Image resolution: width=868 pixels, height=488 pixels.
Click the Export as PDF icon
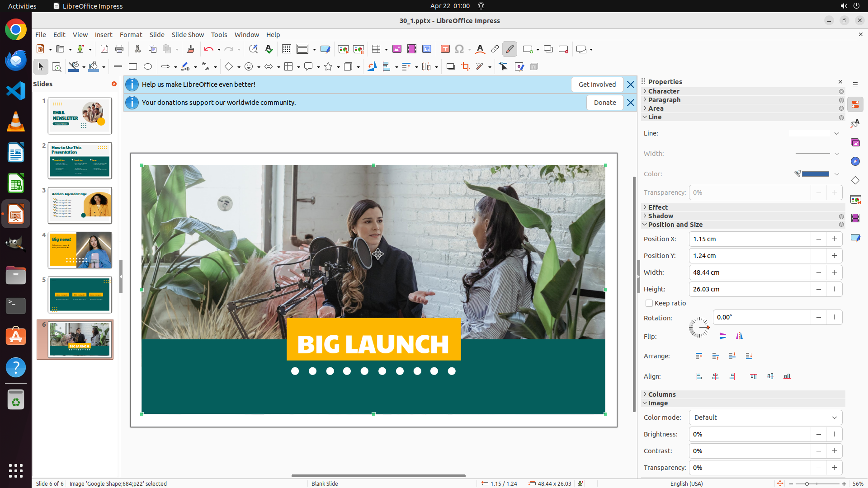(x=104, y=49)
